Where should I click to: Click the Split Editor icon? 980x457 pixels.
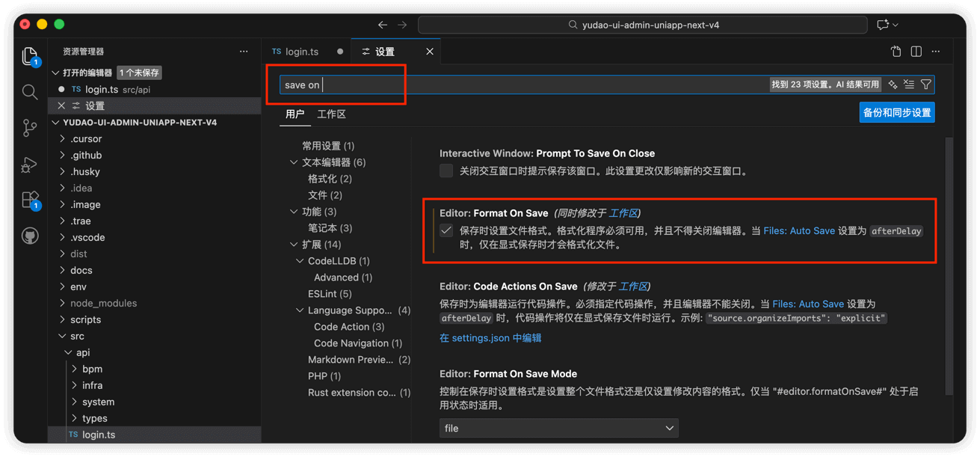click(916, 49)
